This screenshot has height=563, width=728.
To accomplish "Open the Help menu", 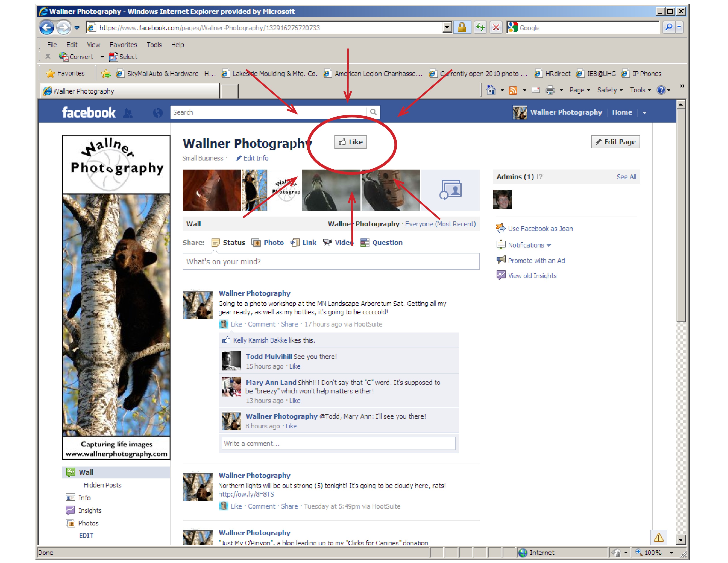I will pos(178,45).
